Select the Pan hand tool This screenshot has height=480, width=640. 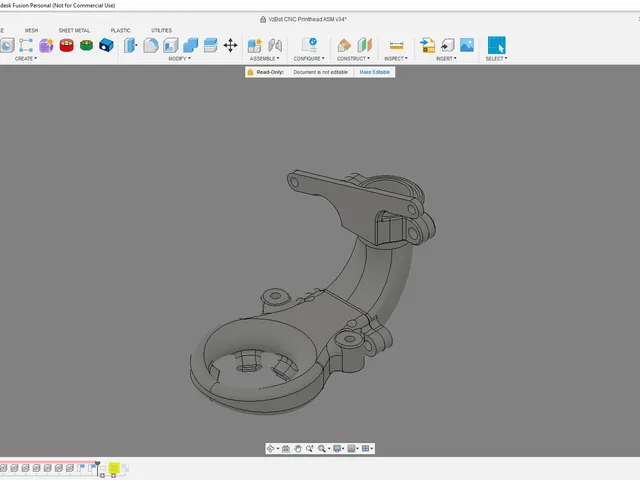pyautogui.click(x=298, y=449)
